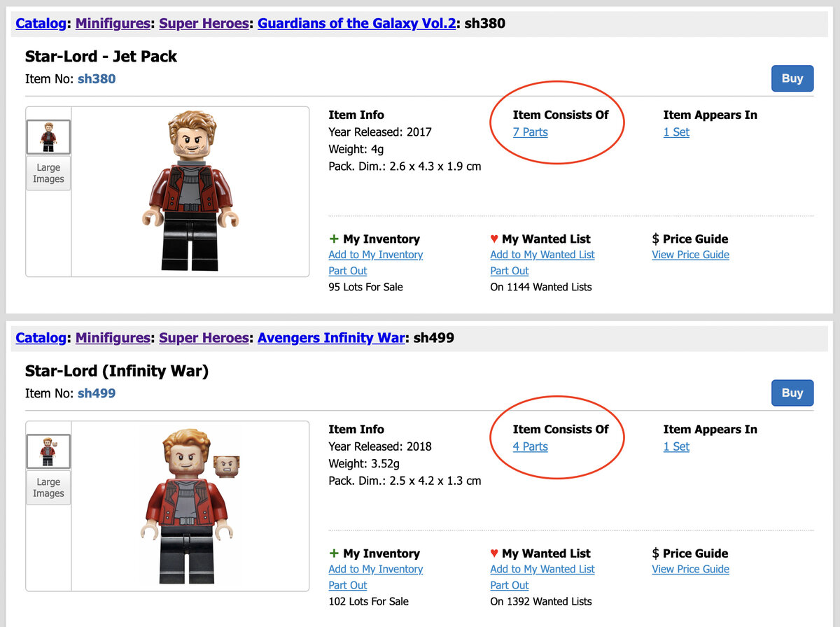Add Star-Lord Infinity War to My Inventory
Screen dimensions: 840x627
[x=375, y=569]
